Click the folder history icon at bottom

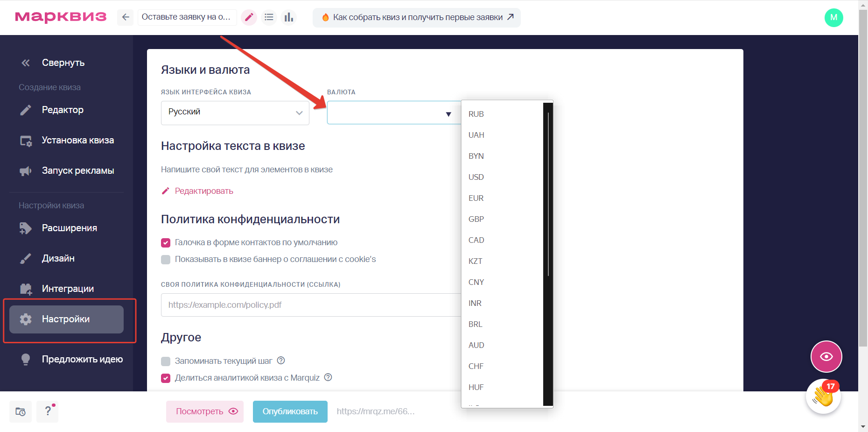[21, 411]
